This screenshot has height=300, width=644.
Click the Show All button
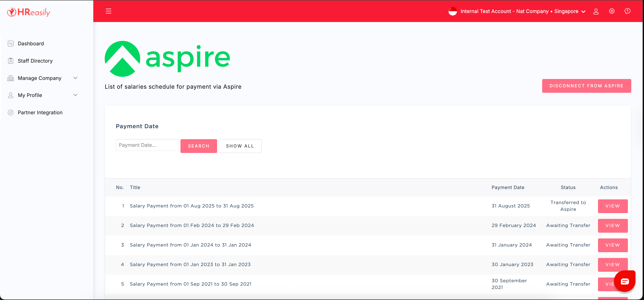(240, 146)
